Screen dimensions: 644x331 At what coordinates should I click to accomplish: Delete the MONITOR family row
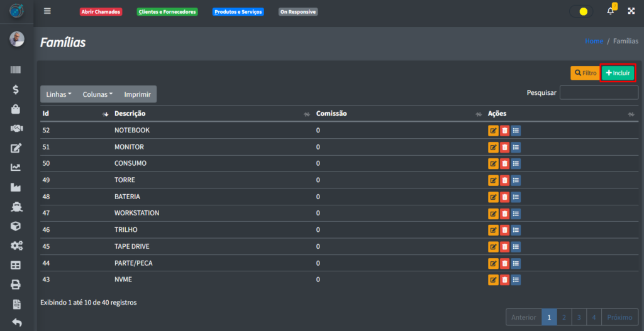click(x=504, y=147)
